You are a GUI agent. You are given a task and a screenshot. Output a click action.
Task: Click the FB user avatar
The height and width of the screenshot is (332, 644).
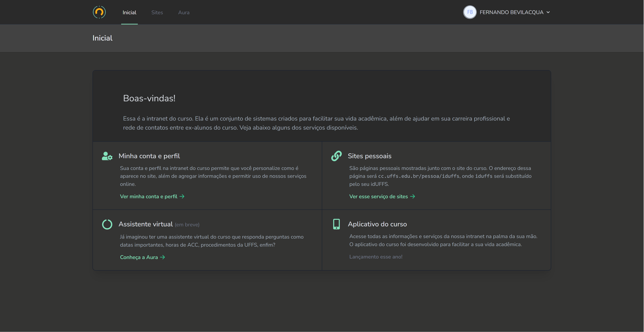470,12
